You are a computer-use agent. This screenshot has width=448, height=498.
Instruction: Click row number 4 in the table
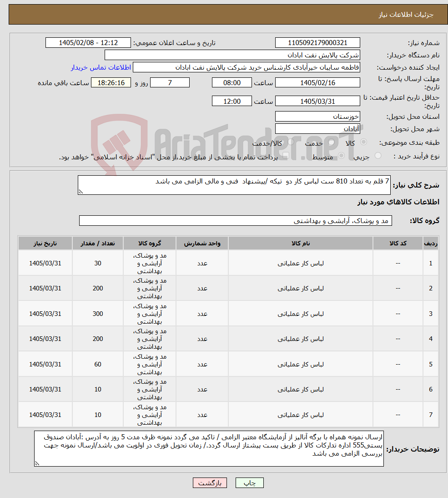point(431,339)
